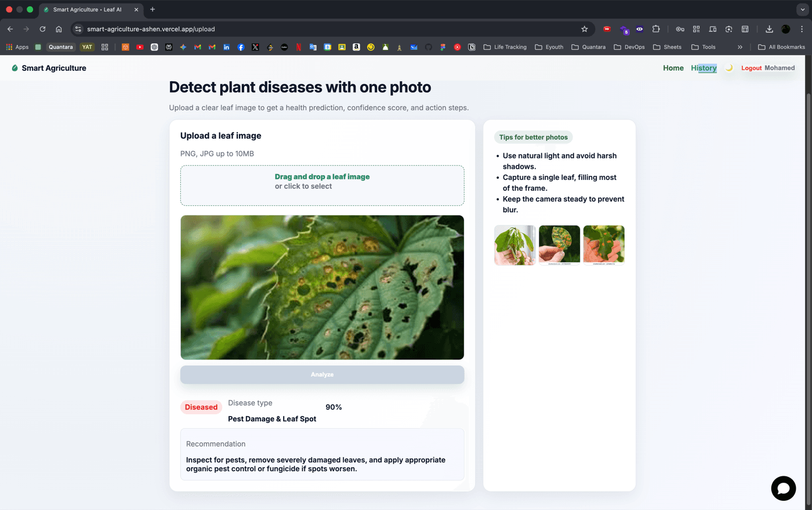The width and height of the screenshot is (812, 510).
Task: Navigate to Home in the navbar
Action: [x=673, y=68]
